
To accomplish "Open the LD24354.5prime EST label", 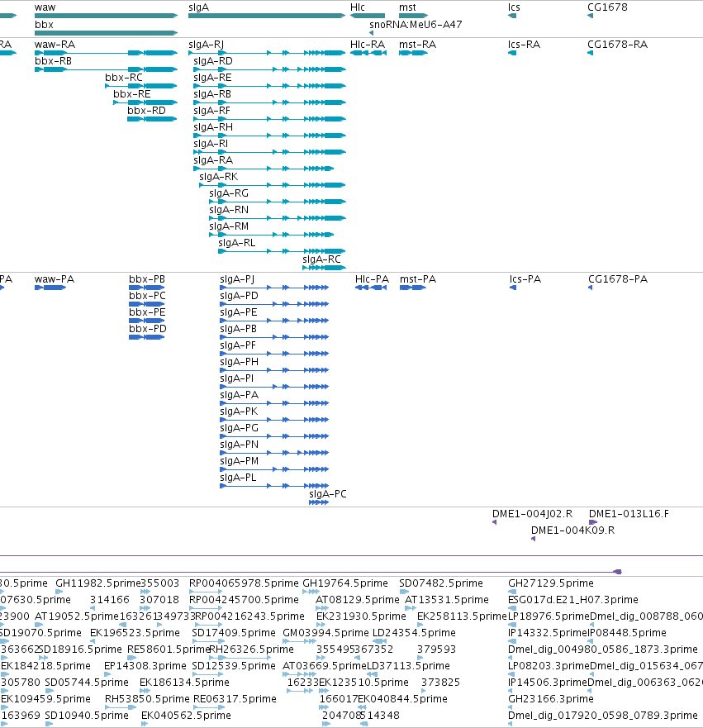I will [415, 633].
